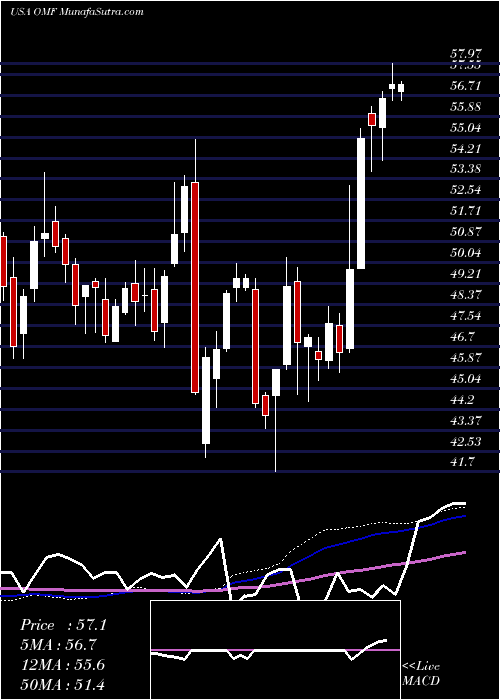This screenshot has height=700, width=500.
Task: Select the 54.21 price axis label
Action: click(466, 148)
